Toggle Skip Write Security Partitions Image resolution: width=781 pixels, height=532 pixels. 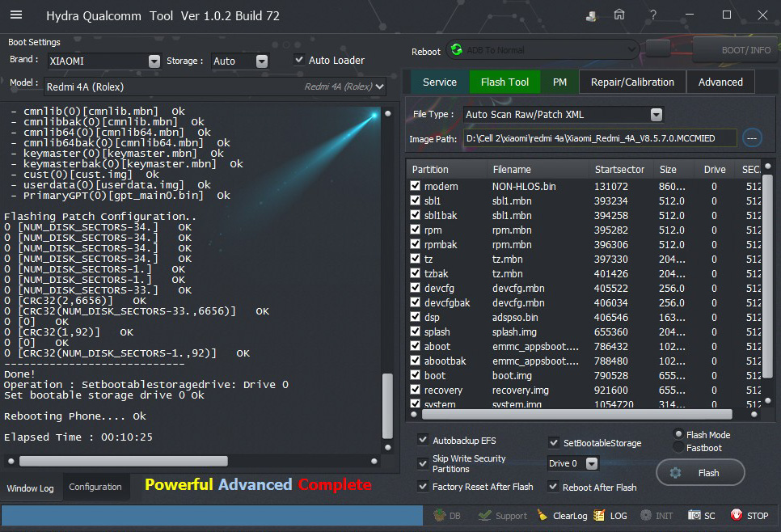(423, 463)
